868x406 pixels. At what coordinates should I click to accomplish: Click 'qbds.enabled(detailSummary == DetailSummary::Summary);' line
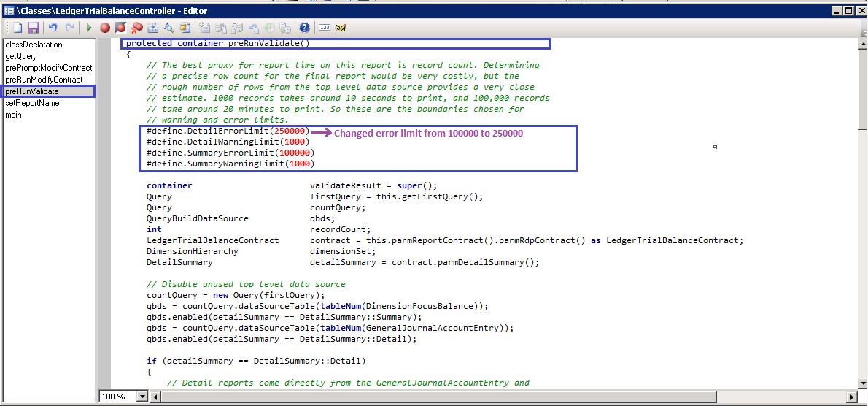point(284,318)
